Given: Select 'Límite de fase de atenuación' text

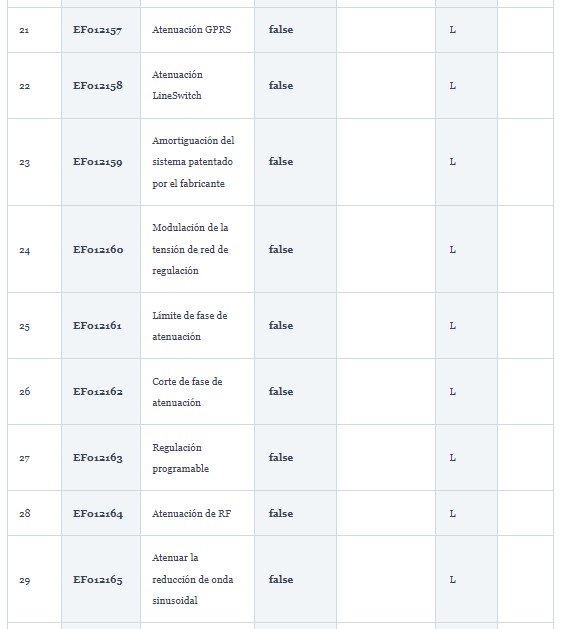Looking at the screenshot, I should (190, 326).
